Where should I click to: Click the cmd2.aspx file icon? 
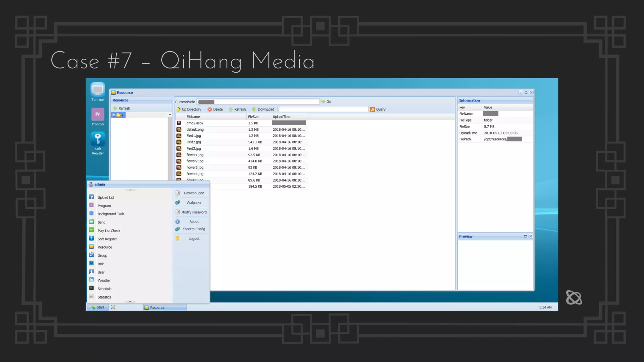point(179,123)
